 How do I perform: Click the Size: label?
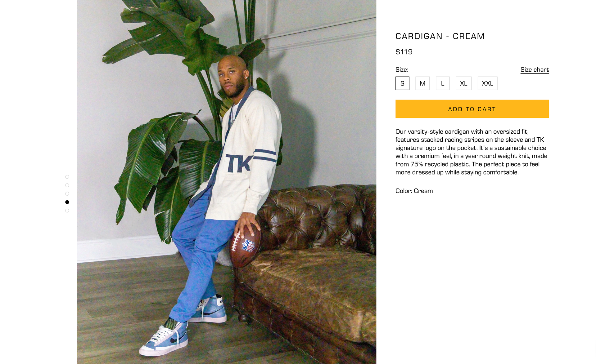402,70
